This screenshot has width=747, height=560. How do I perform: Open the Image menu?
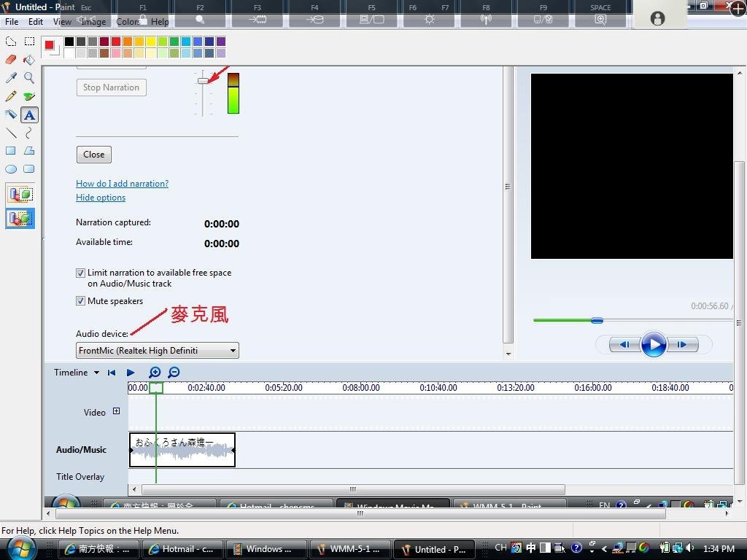tap(94, 21)
